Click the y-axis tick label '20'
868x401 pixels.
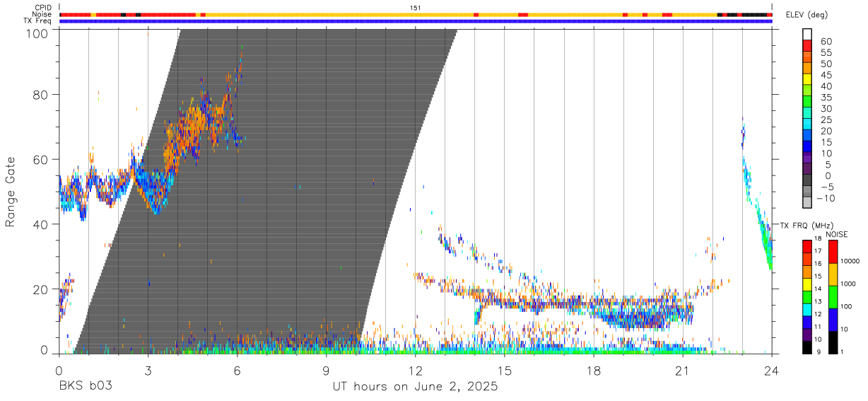pyautogui.click(x=41, y=289)
